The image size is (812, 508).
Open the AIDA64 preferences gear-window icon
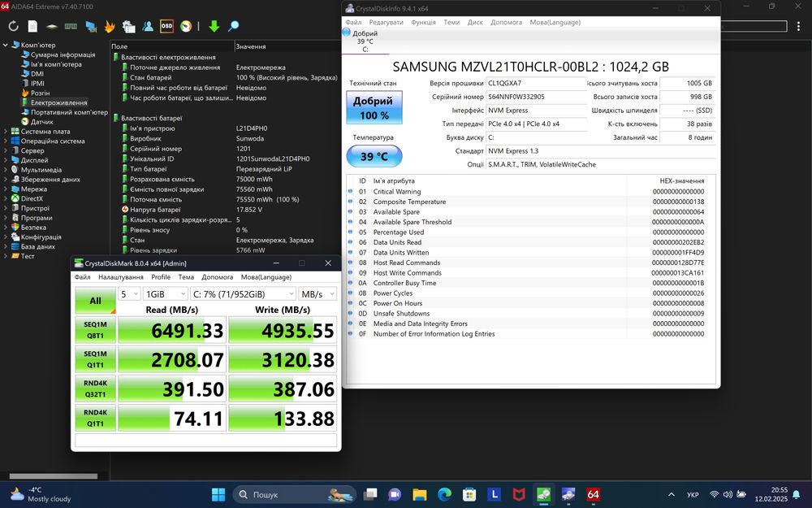tap(128, 26)
